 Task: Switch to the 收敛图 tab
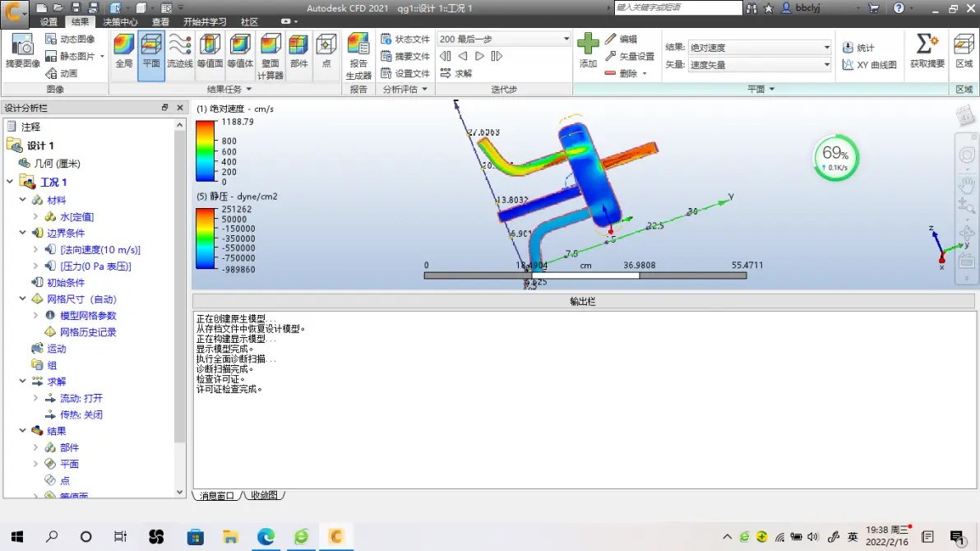click(265, 496)
